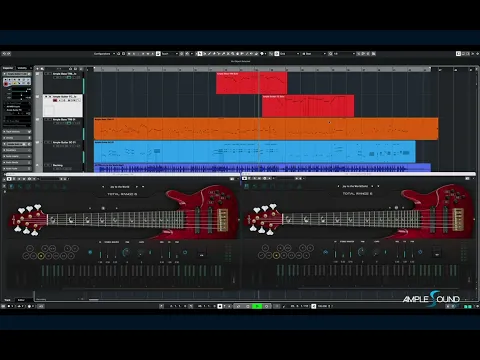This screenshot has height=360, width=480.
Task: Click previous preset arrow in right bass plugin
Action: coord(339,186)
